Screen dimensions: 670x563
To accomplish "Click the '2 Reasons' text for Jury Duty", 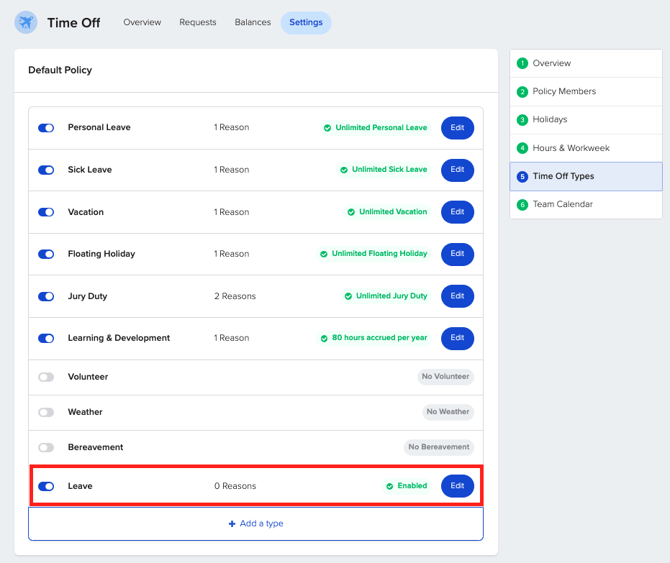I will 235,296.
